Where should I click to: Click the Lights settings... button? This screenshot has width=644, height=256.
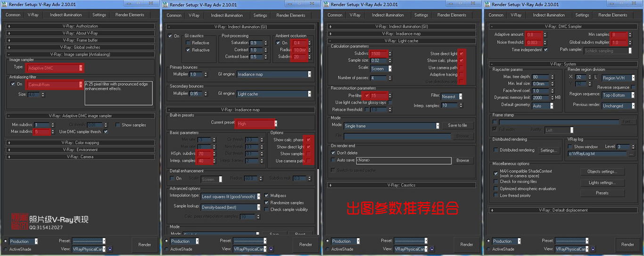602,182
